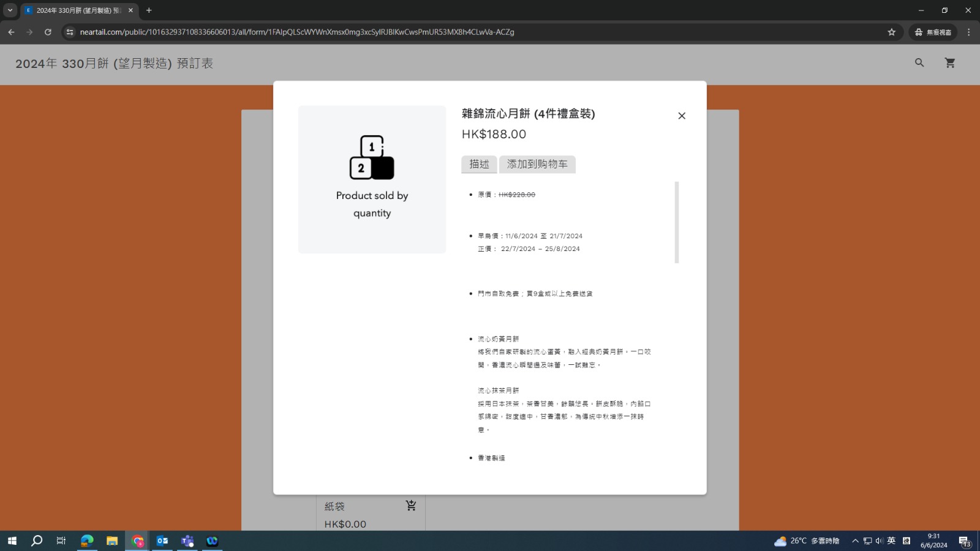Show hidden system tray icons
This screenshot has height=551, width=980.
click(x=855, y=541)
